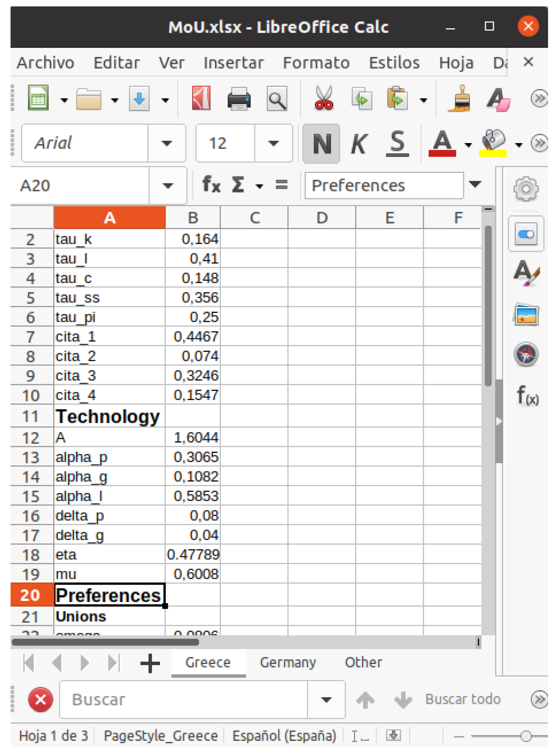Click the Copy icon
Screen dimensions: 559x756
pos(362,99)
